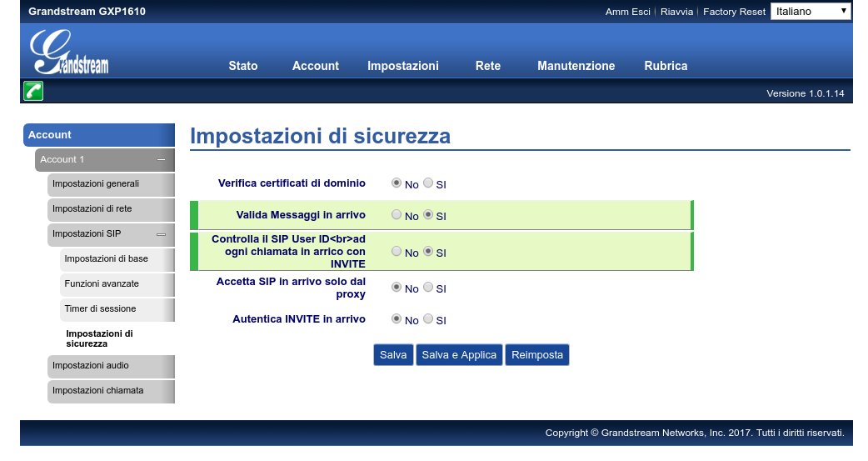Image resolution: width=868 pixels, height=461 pixels.
Task: Click the Copyright Grandstream Networks footer text
Action: pyautogui.click(x=695, y=433)
